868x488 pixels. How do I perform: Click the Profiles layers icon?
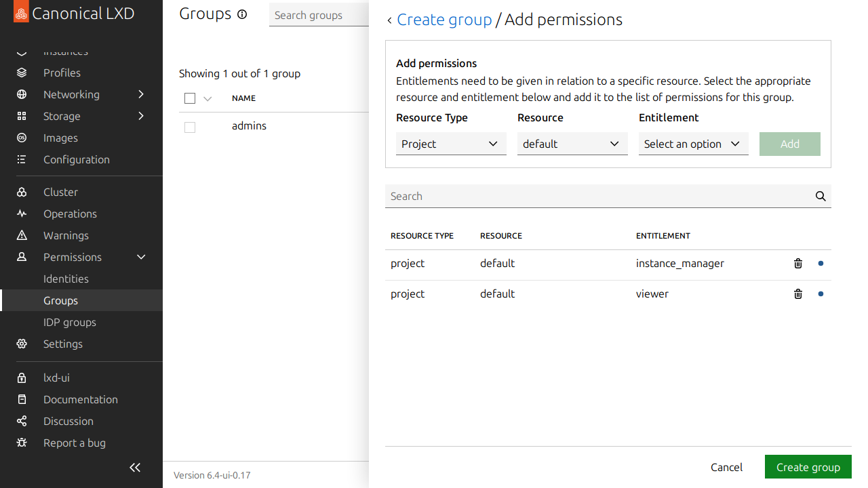pyautogui.click(x=22, y=73)
